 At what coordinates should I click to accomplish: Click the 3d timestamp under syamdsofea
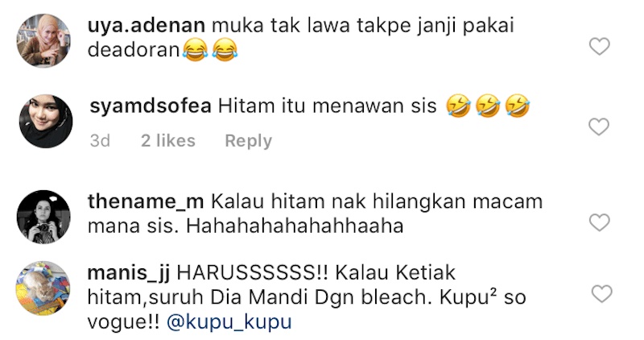[100, 141]
